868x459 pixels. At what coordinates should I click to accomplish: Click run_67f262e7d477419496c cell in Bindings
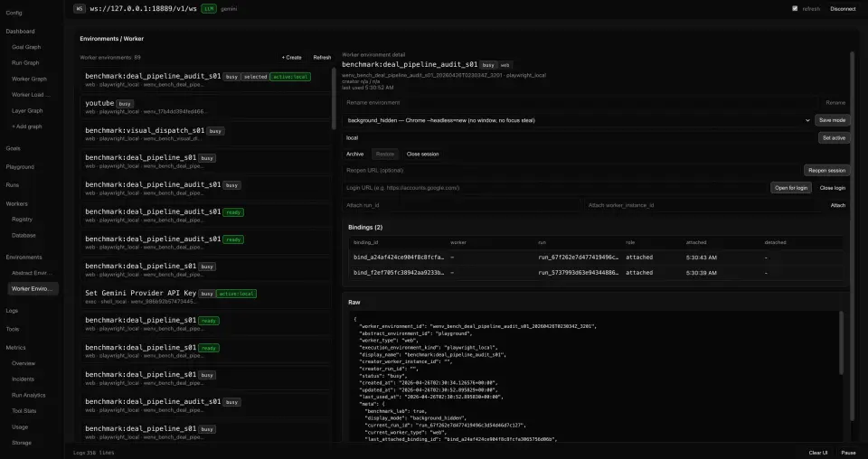[579, 258]
